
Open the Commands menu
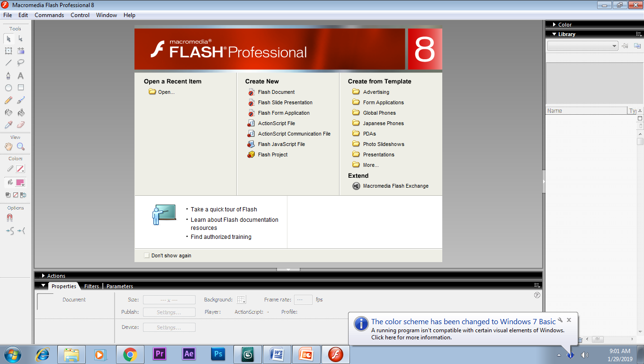point(49,15)
